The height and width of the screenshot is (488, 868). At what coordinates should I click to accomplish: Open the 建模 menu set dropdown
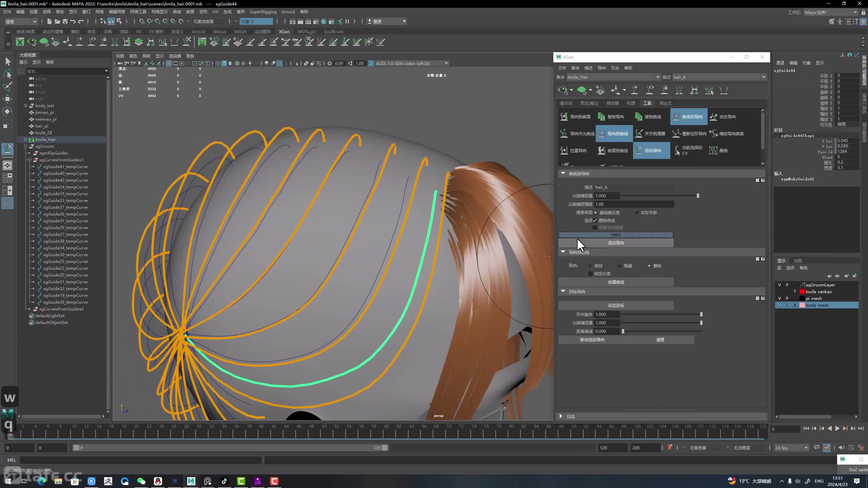click(21, 21)
